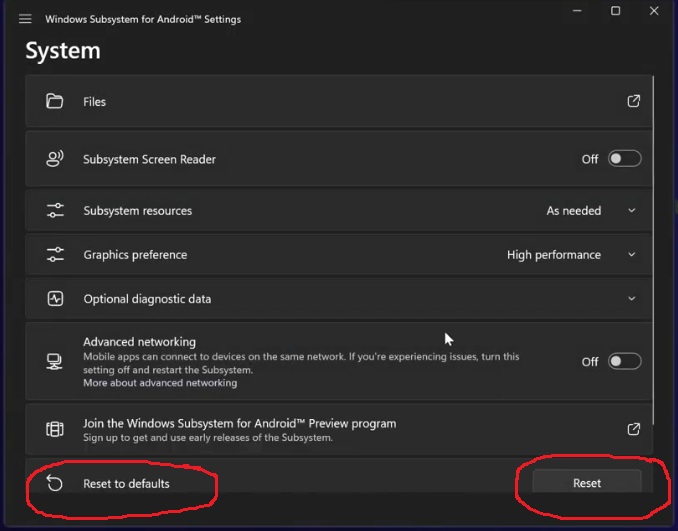Click the Graphics preference label
The image size is (678, 531).
135,255
